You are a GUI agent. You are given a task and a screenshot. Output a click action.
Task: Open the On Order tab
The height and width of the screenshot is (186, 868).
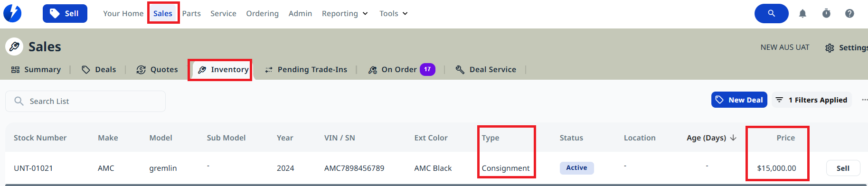pyautogui.click(x=401, y=70)
